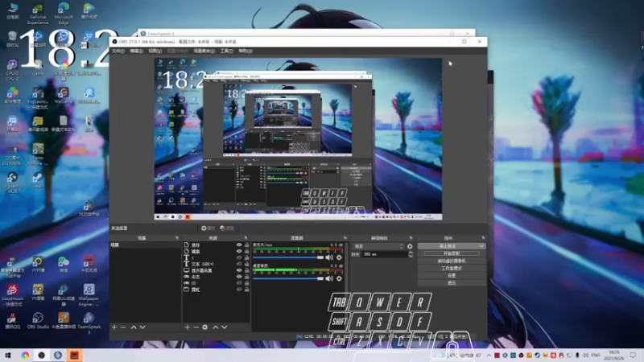Select the 显示器采集 source row
Screen dimensions: 644x362
coord(217,270)
